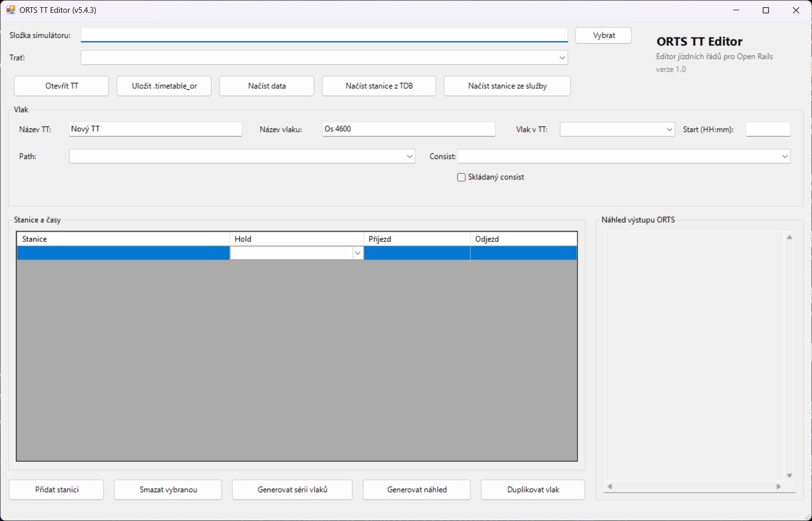Click the Přidat stanici button
The height and width of the screenshot is (521, 812).
[56, 490]
